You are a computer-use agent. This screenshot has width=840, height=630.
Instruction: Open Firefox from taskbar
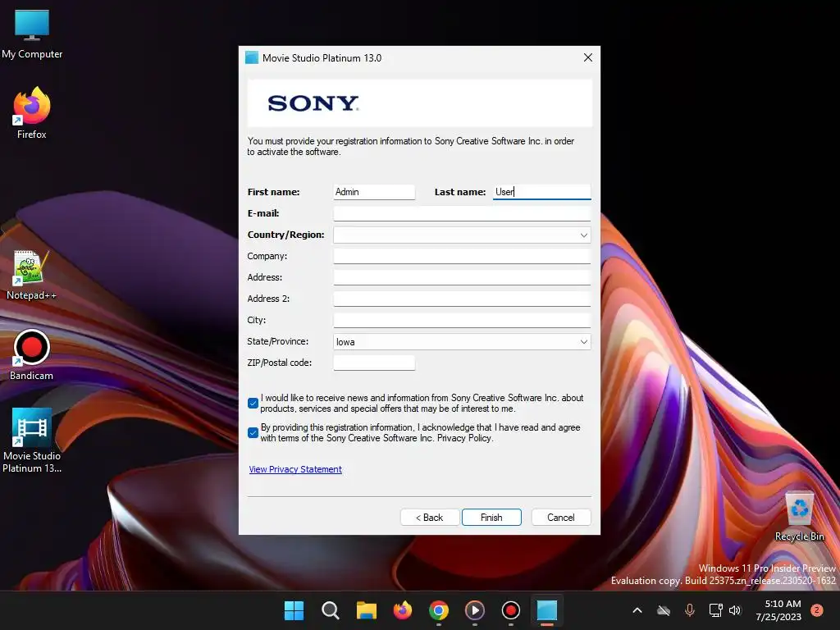pos(402,610)
